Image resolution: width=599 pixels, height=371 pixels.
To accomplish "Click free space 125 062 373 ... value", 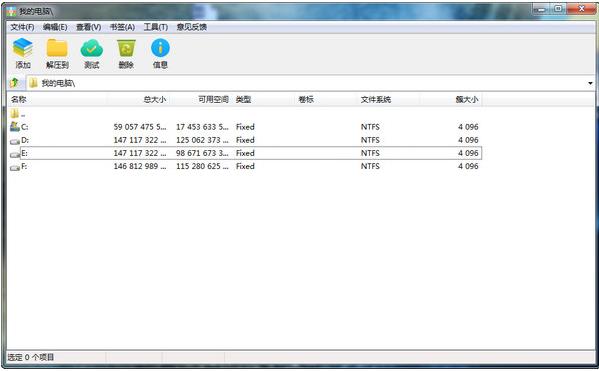I will tap(202, 140).
